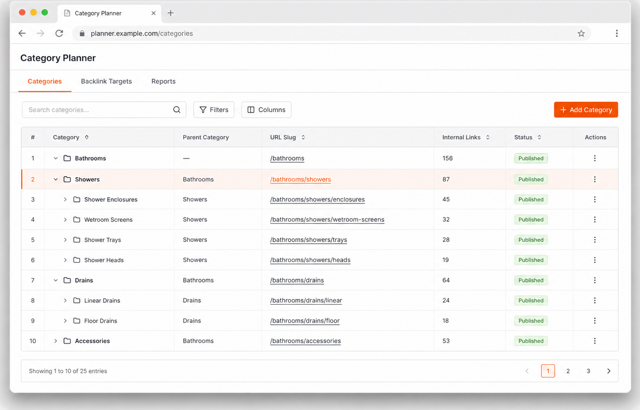
Task: Open actions menu for Floor Drains row
Action: pos(595,321)
